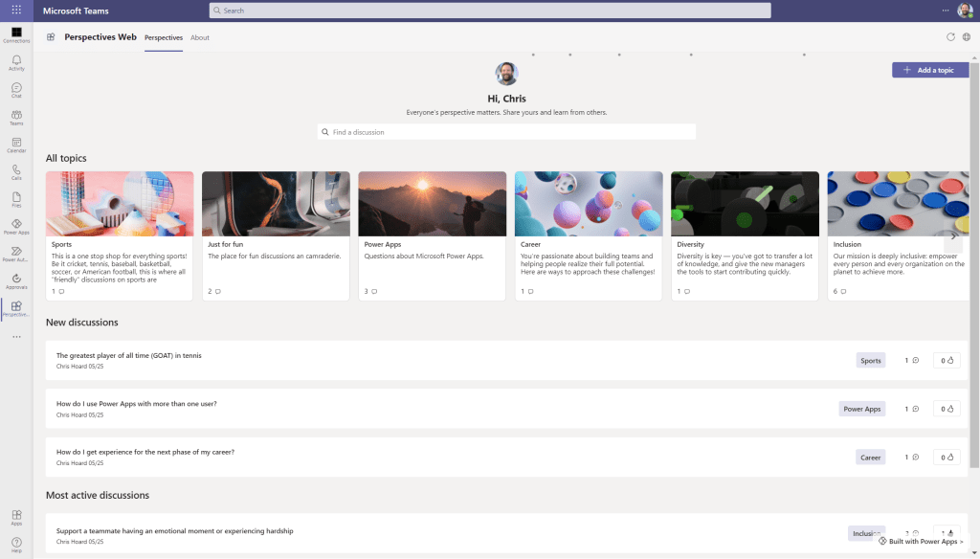The width and height of the screenshot is (980, 559).
Task: Open the Chat icon in sidebar
Action: click(16, 90)
